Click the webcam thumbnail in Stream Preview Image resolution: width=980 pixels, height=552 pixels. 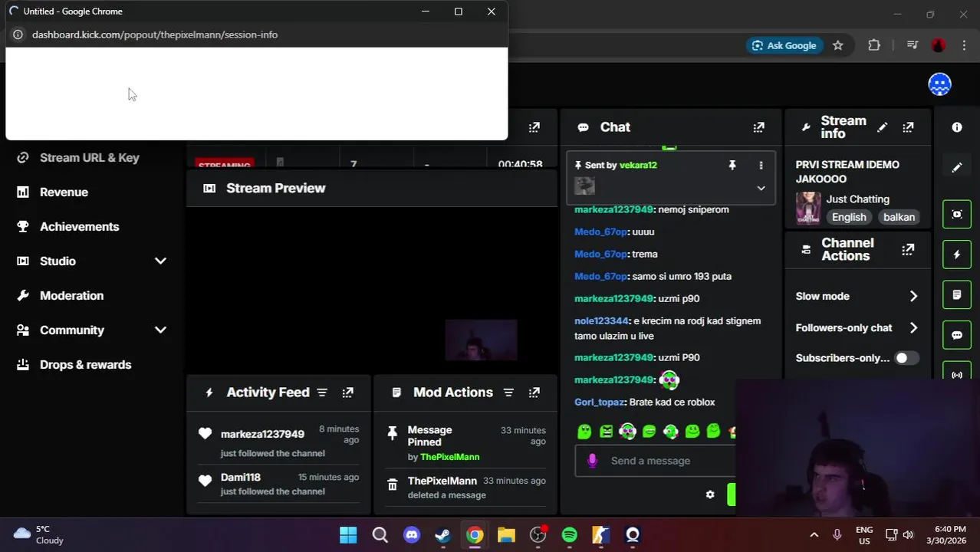(481, 340)
